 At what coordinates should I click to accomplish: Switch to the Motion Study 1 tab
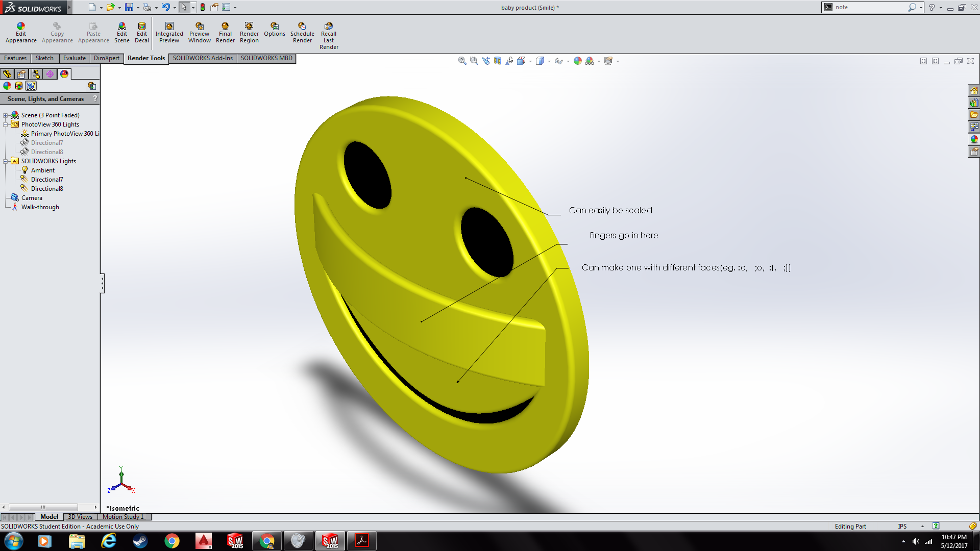pos(123,517)
